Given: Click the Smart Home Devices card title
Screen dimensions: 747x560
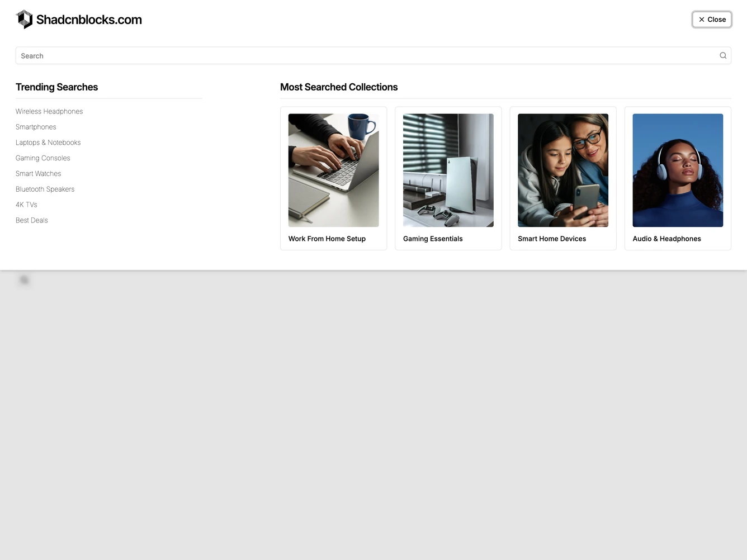Looking at the screenshot, I should coord(552,239).
